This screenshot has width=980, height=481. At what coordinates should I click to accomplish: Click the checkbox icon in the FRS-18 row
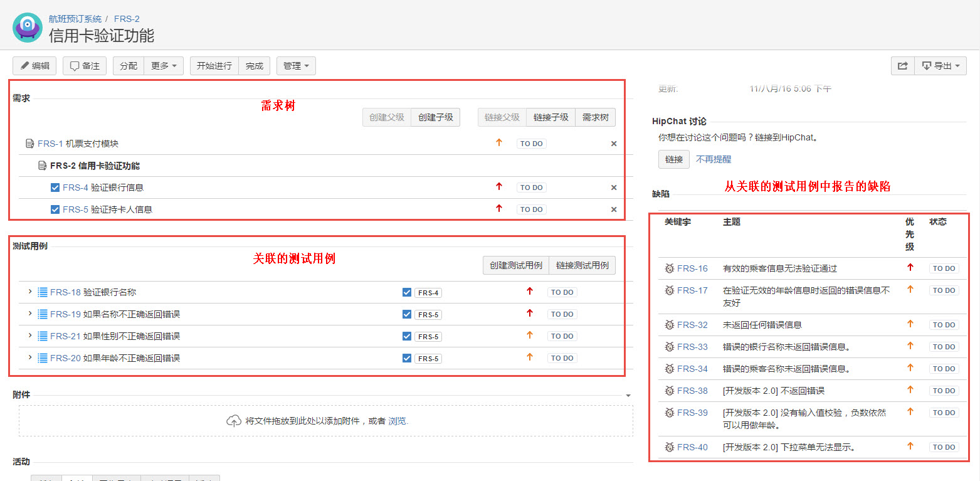pos(407,292)
